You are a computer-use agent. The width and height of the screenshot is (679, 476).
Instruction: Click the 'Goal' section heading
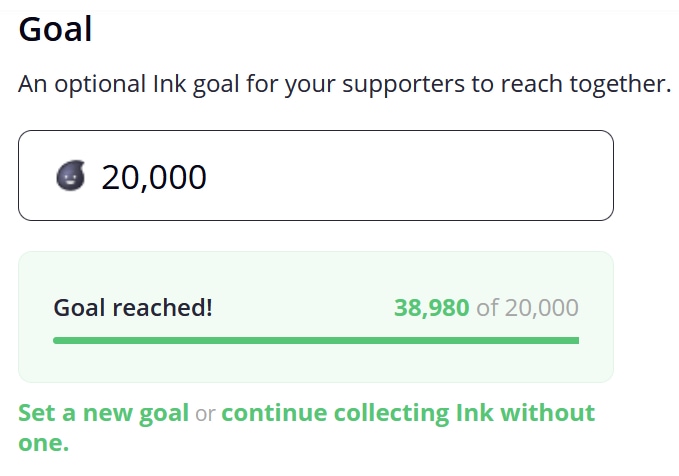(x=55, y=29)
